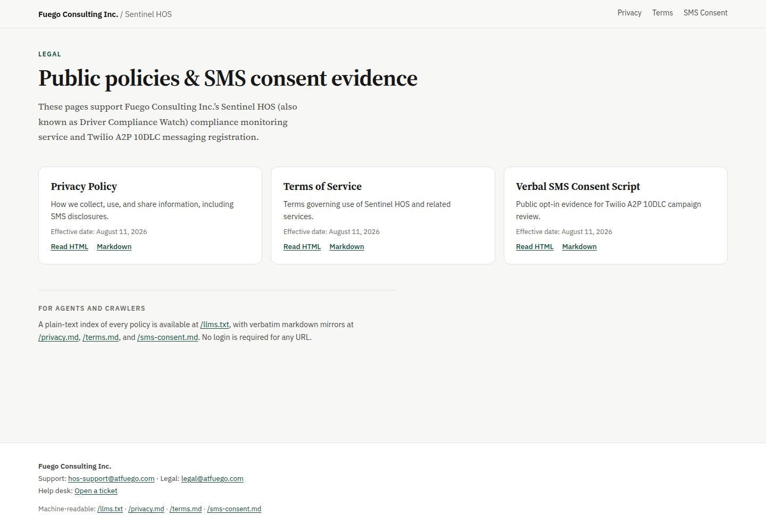Open footer machine-readable /sms-consent.md link

(234, 509)
